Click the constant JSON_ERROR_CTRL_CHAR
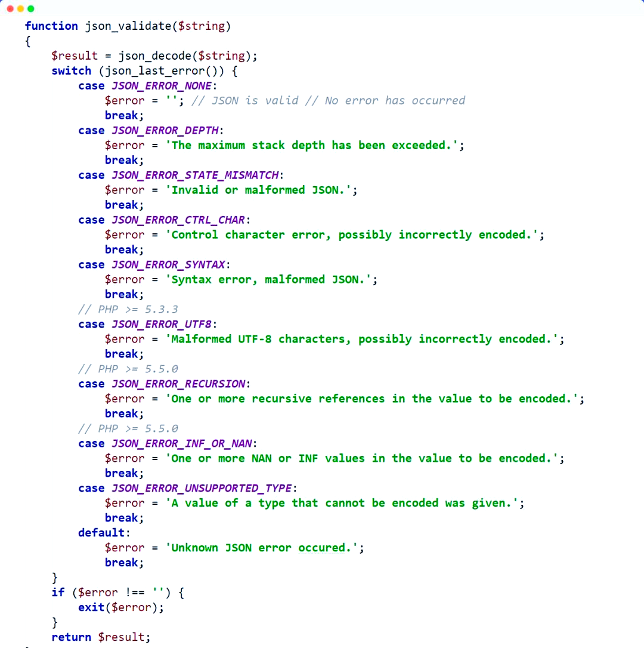This screenshot has width=644, height=648. click(x=178, y=220)
